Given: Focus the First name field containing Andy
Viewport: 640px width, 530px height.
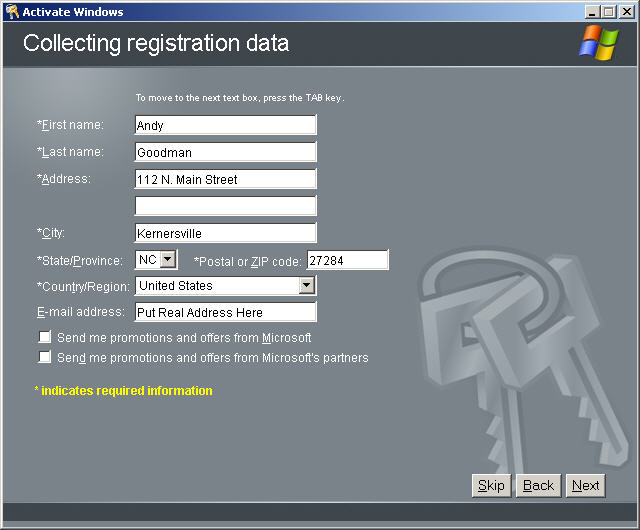Looking at the screenshot, I should coord(225,125).
